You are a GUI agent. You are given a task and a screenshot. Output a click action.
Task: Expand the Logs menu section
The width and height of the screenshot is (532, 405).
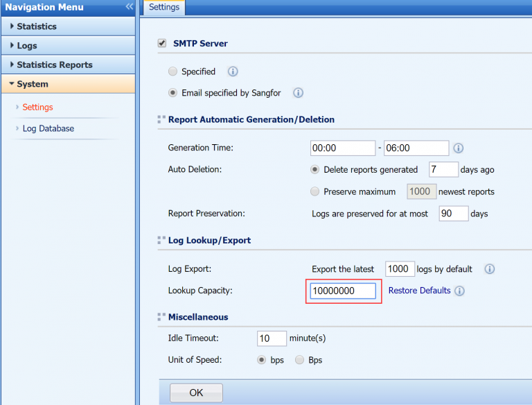[27, 46]
